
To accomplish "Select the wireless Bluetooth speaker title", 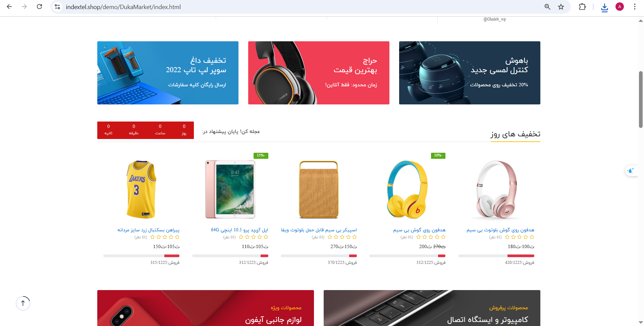I will pyautogui.click(x=319, y=230).
